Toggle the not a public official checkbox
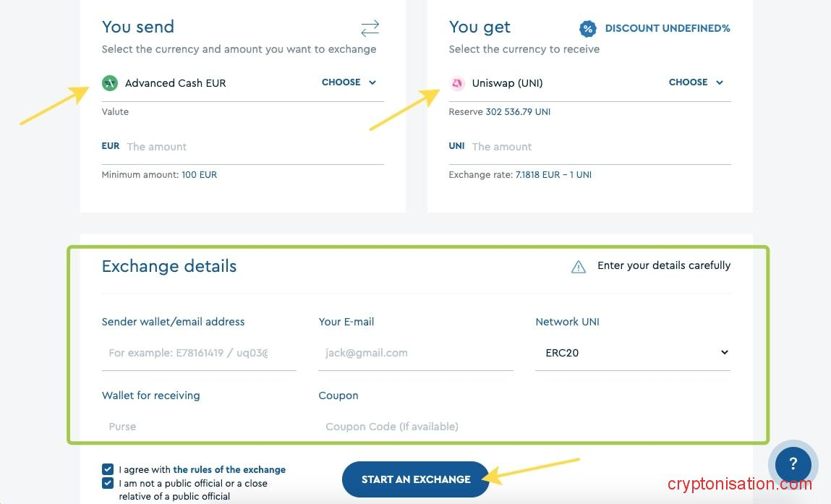Image resolution: width=831 pixels, height=504 pixels. [x=108, y=483]
